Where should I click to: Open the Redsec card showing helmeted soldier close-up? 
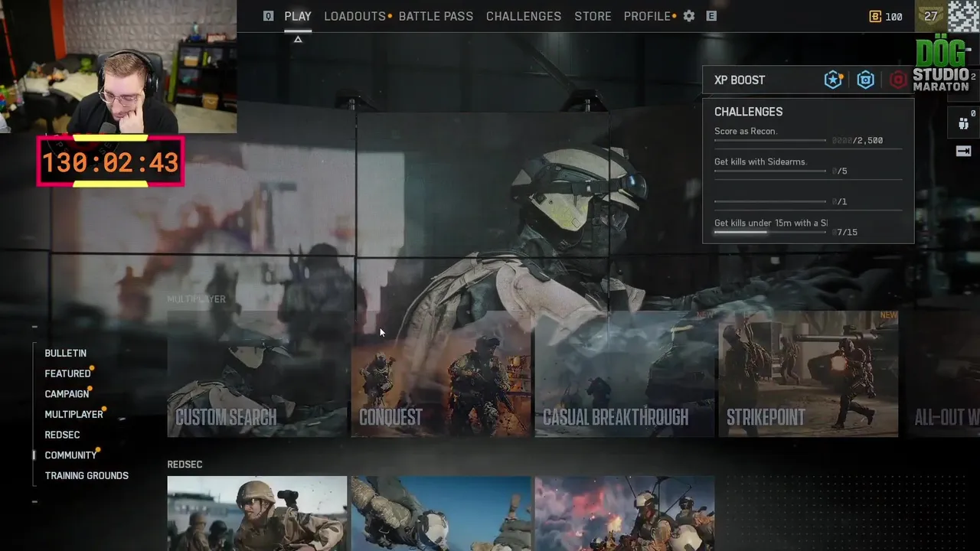256,514
